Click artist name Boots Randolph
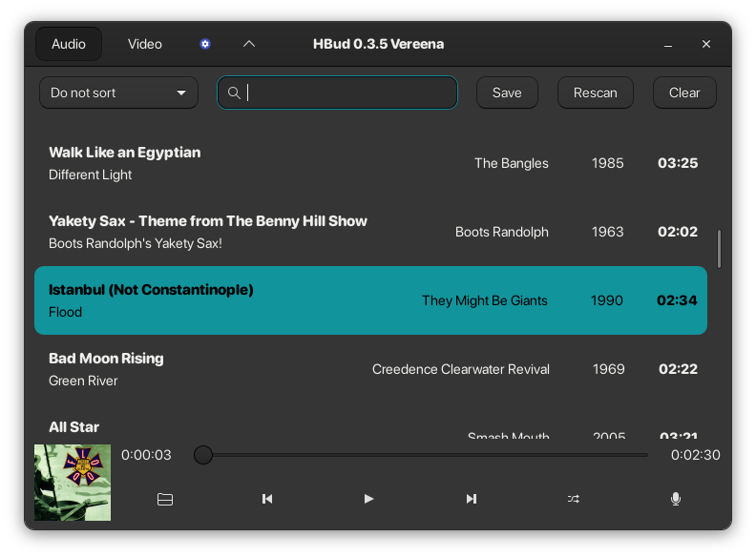This screenshot has width=756, height=557. (x=502, y=232)
